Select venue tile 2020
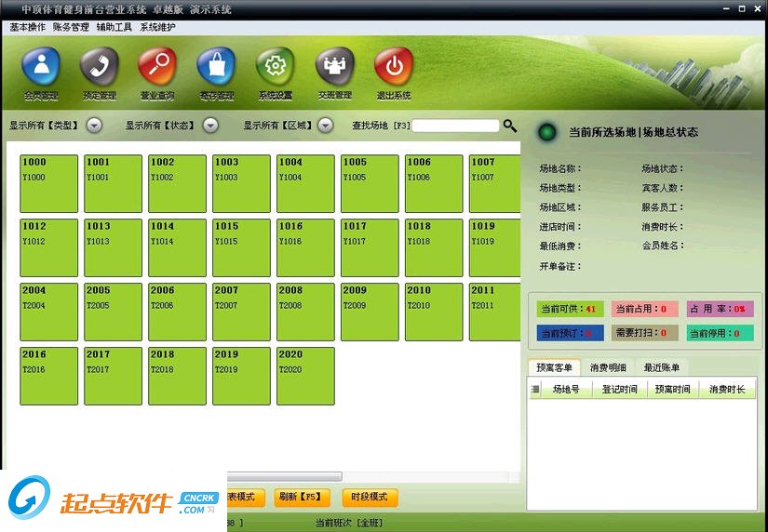 tap(305, 376)
